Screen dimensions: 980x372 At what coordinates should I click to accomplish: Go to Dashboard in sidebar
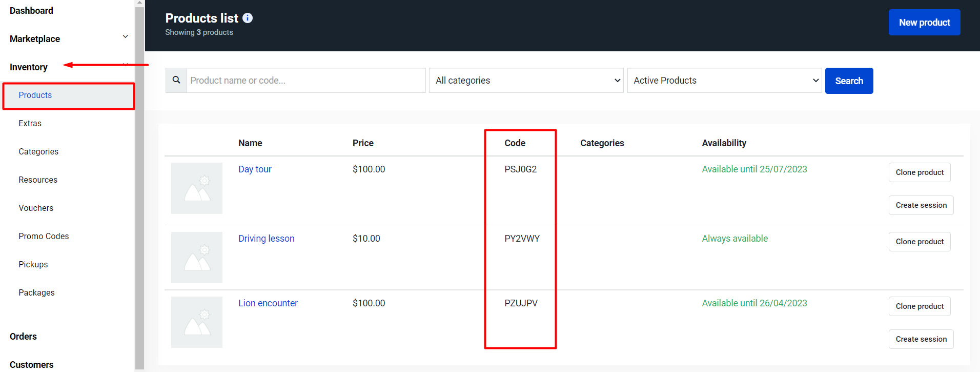31,11
